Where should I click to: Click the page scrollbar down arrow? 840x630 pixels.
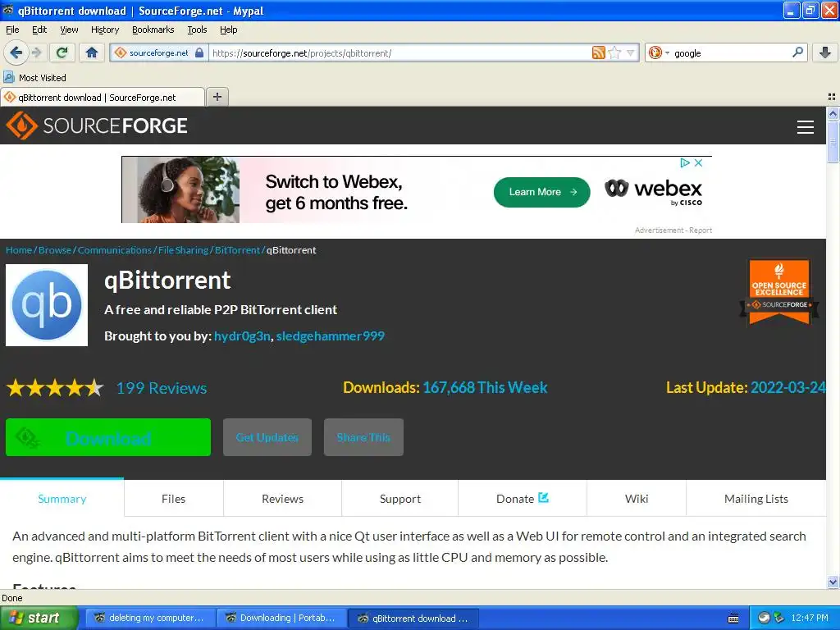(x=833, y=582)
